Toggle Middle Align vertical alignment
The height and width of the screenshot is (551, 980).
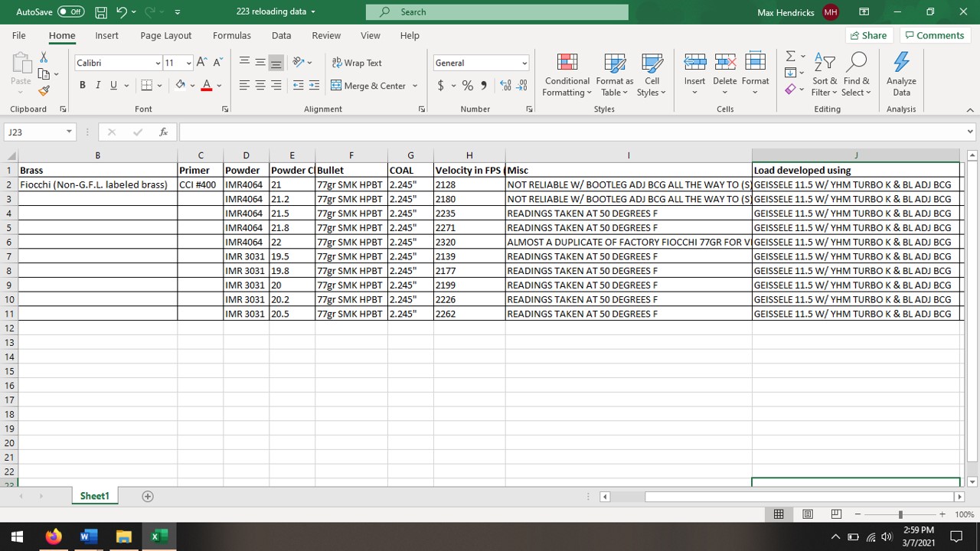[260, 63]
